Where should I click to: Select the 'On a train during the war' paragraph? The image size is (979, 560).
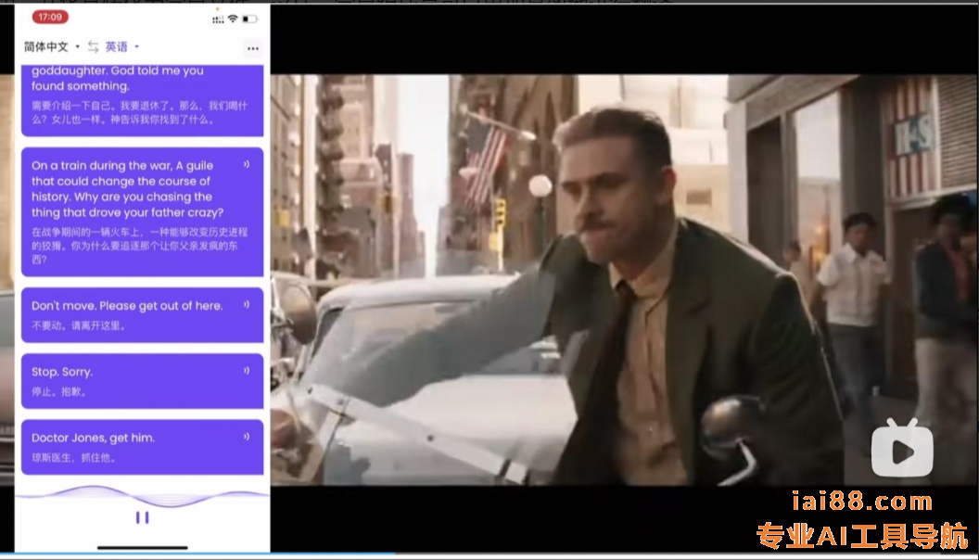click(127, 189)
